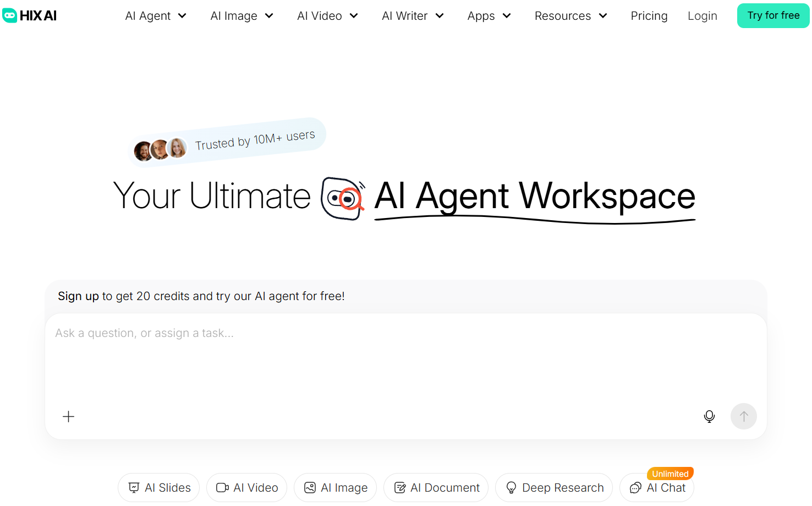
Task: Select the AI Slides label
Action: coord(168,487)
